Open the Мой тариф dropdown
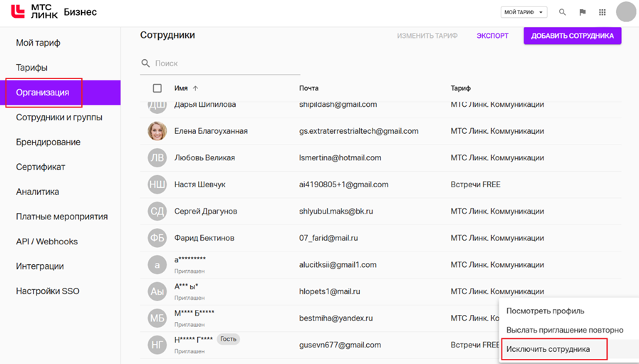This screenshot has width=639, height=364. point(524,12)
